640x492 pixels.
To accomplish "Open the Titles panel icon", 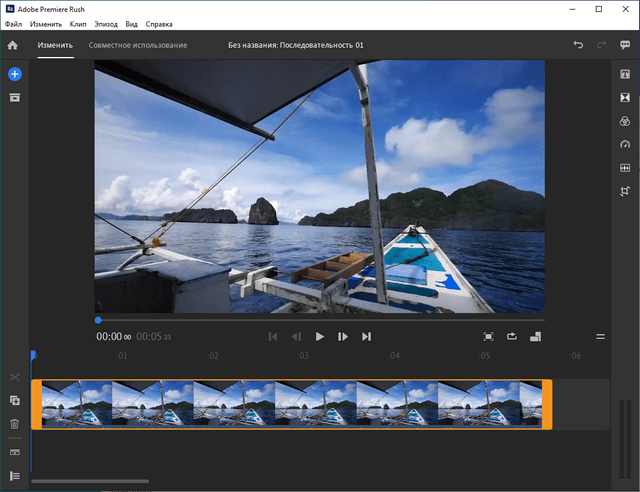I will (x=624, y=74).
